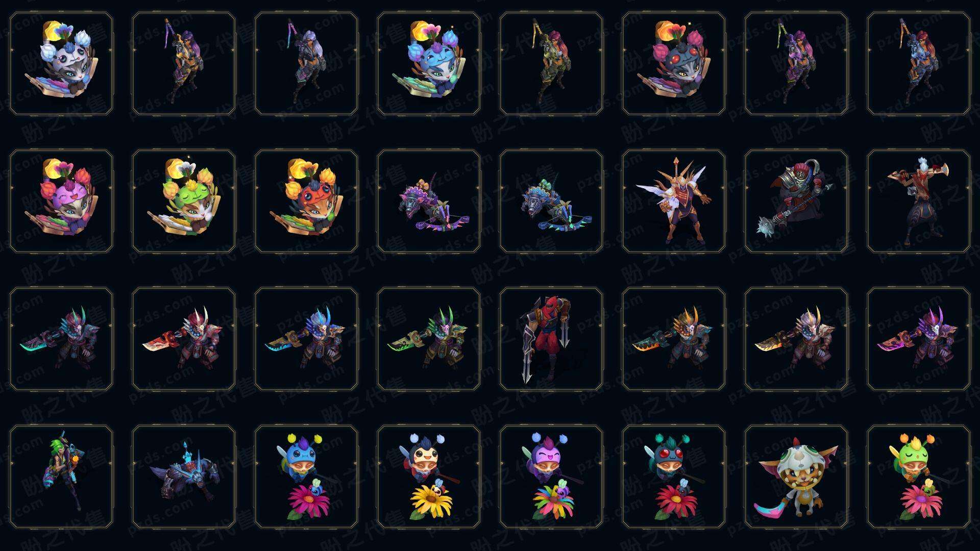
Task: Pick the red-hooded ninja with twin blades
Action: coord(551,339)
